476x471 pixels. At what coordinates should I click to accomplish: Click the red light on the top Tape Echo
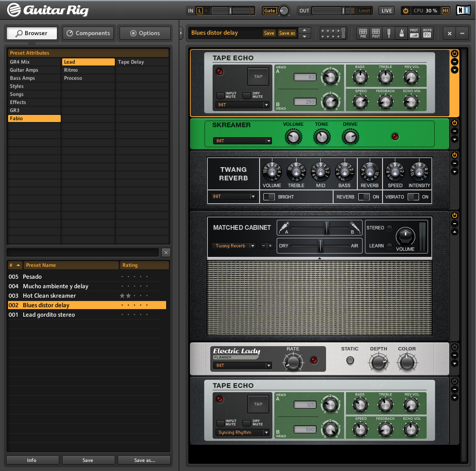point(219,72)
